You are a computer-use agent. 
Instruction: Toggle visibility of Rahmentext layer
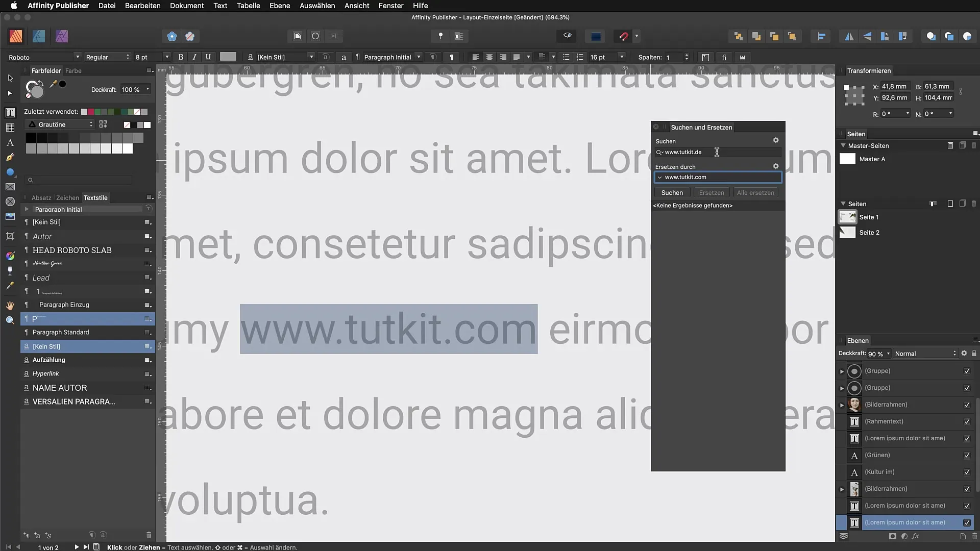point(967,422)
